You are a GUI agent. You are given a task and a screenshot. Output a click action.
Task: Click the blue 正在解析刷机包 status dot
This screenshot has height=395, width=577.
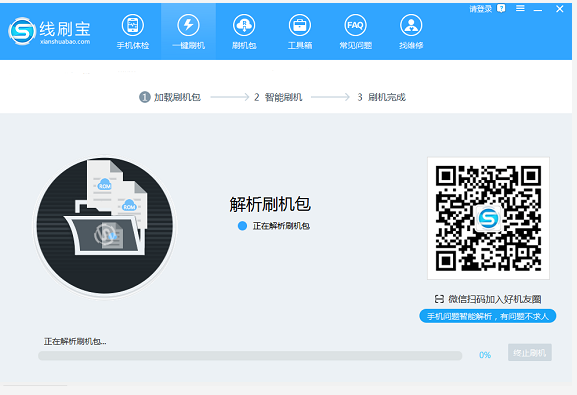(242, 226)
